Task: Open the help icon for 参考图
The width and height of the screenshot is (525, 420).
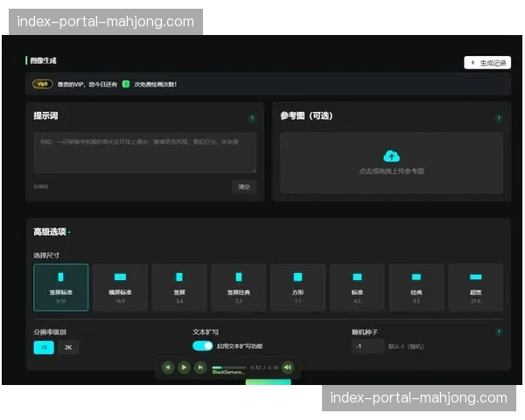Action: (499, 118)
